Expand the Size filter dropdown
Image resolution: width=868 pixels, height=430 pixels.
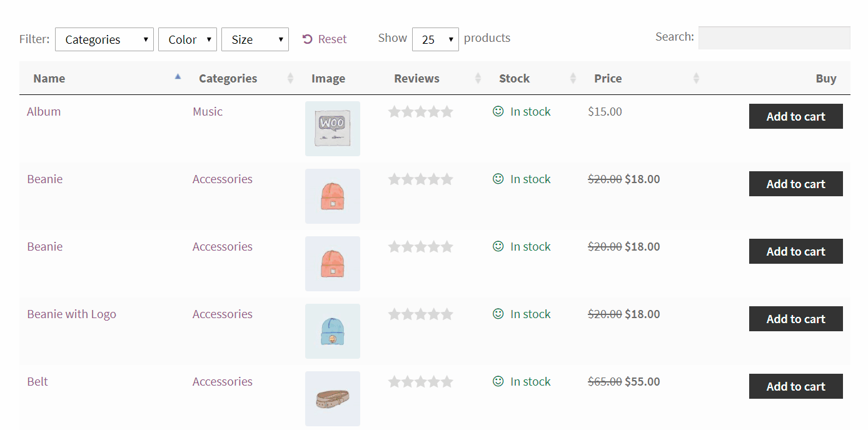coord(255,39)
